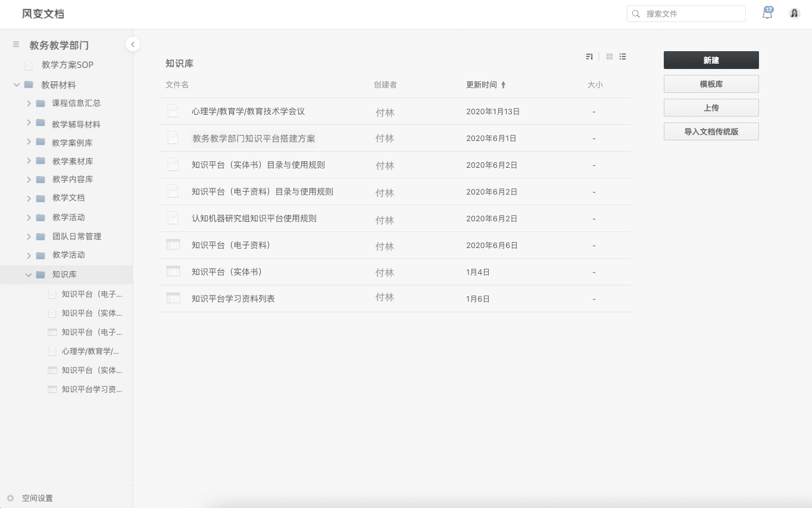Screen dimensions: 812x508
Task: Open the user avatar menu
Action: tap(794, 13)
